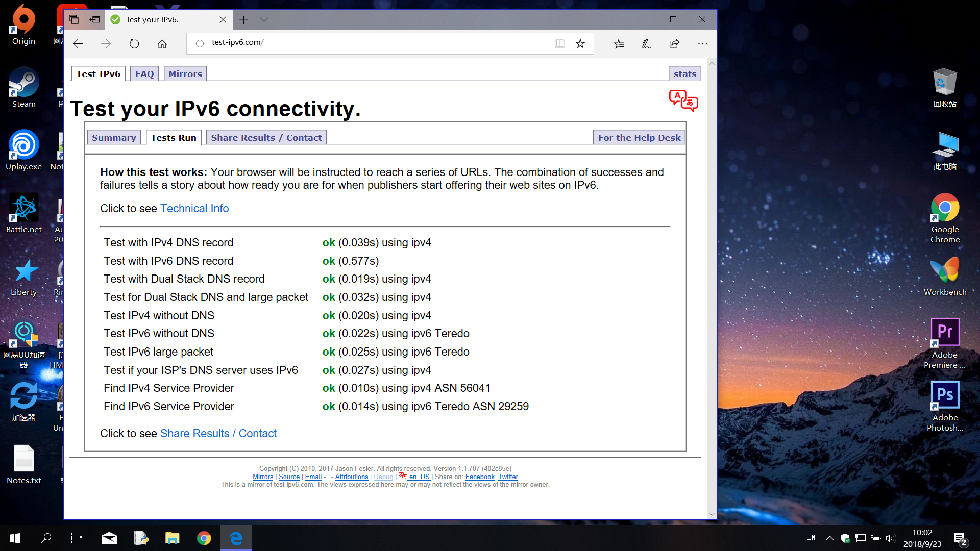Viewport: 980px width, 551px height.
Task: Click the Add notes pen icon
Action: click(646, 44)
